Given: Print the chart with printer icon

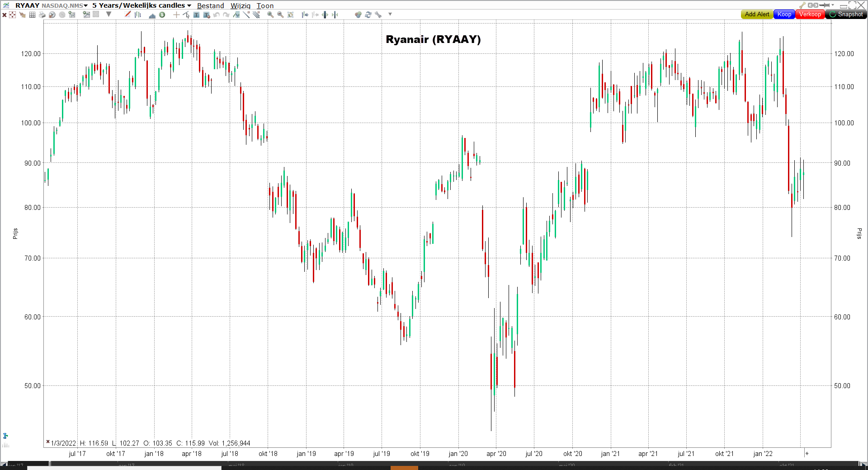Looking at the screenshot, I should point(42,15).
